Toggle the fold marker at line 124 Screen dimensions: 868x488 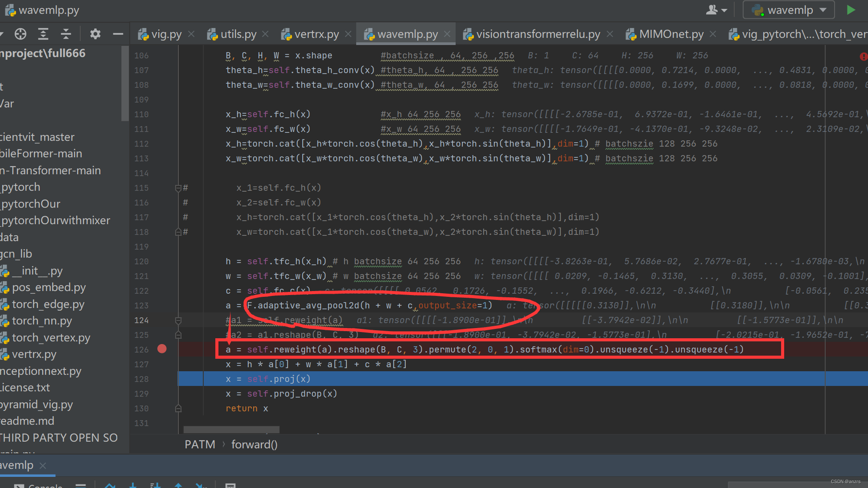(x=178, y=320)
